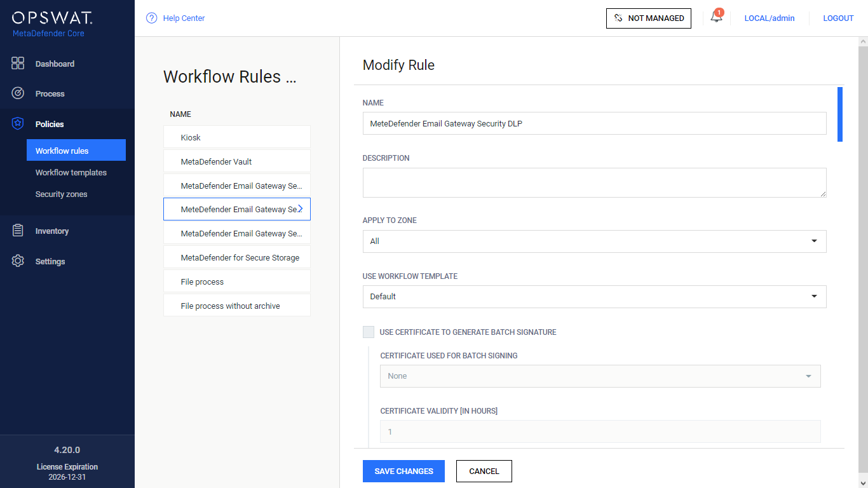The height and width of the screenshot is (488, 868).
Task: Expand the certificate used for batch signing dropdown
Action: 600,376
